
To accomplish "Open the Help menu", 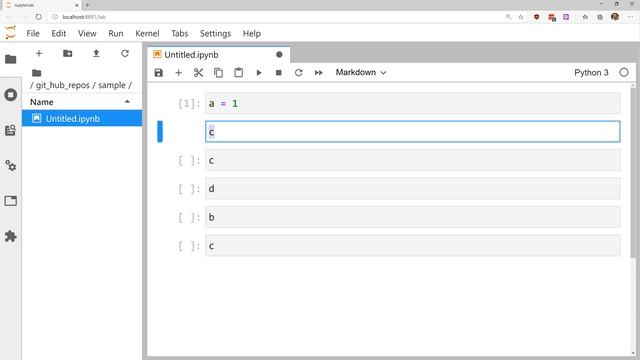I will coord(252,33).
